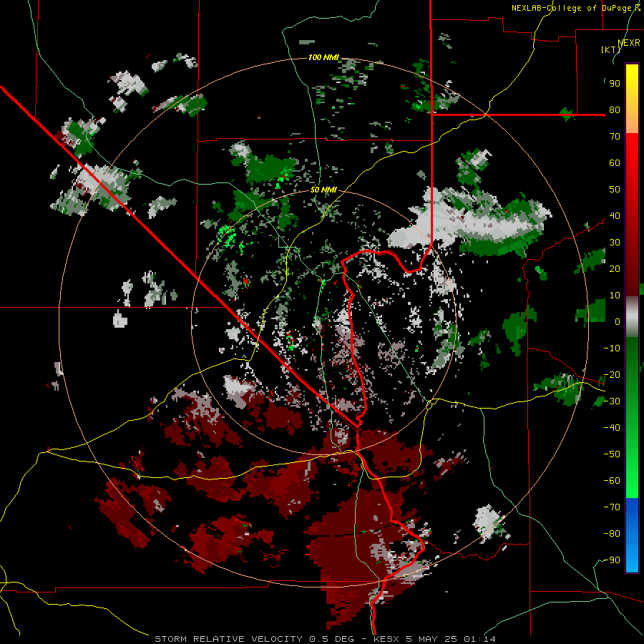Click the positive 20 knot scale label

point(615,268)
